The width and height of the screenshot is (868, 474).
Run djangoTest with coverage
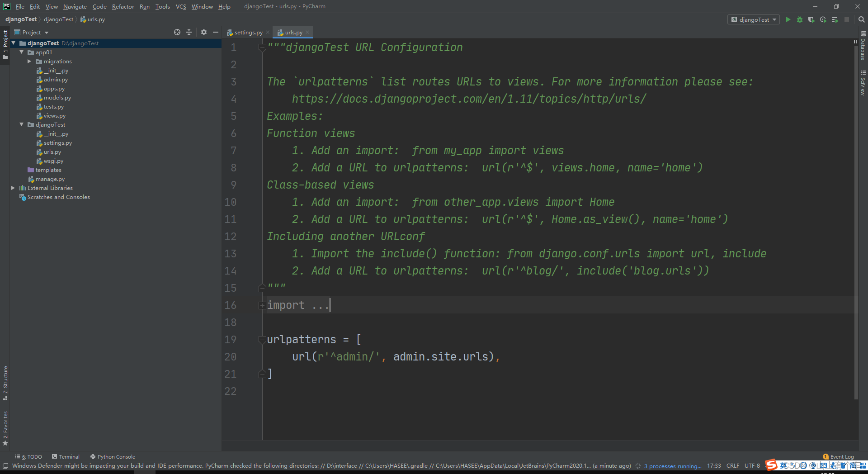811,19
